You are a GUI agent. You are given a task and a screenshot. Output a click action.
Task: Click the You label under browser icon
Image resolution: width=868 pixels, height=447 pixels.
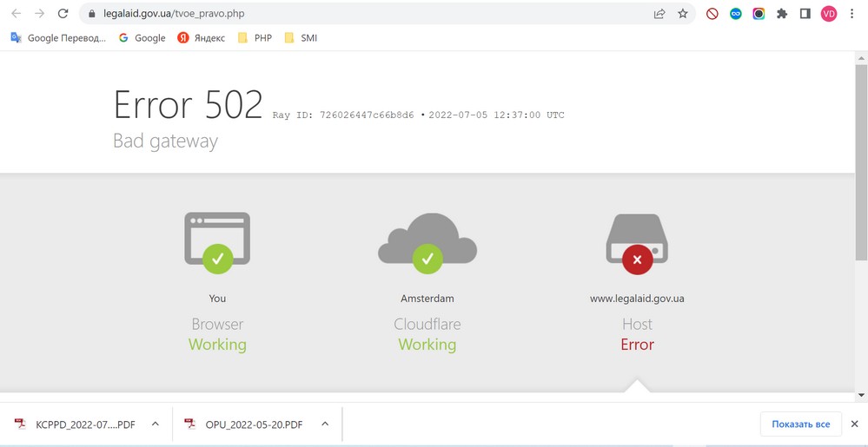pos(217,299)
